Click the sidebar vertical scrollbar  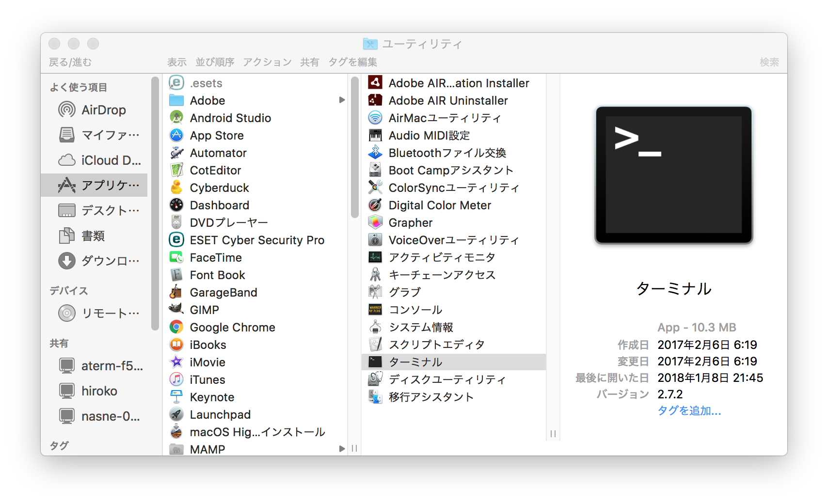pyautogui.click(x=155, y=204)
